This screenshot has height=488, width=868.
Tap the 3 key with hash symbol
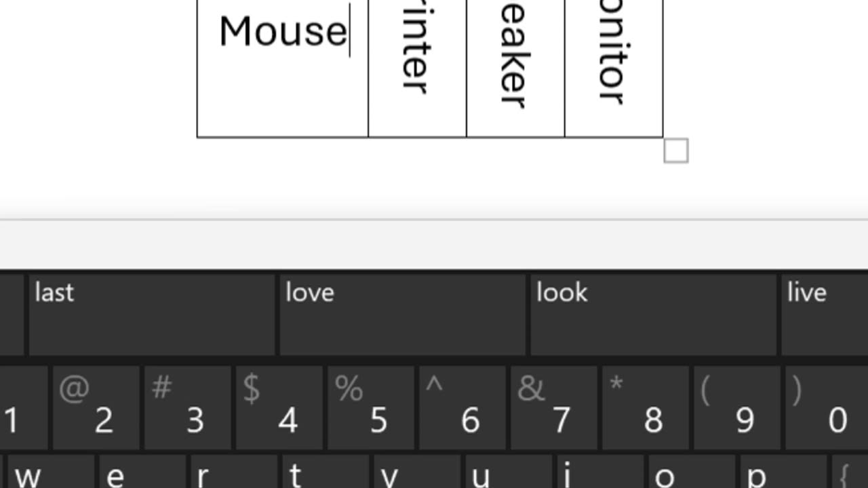pos(187,408)
